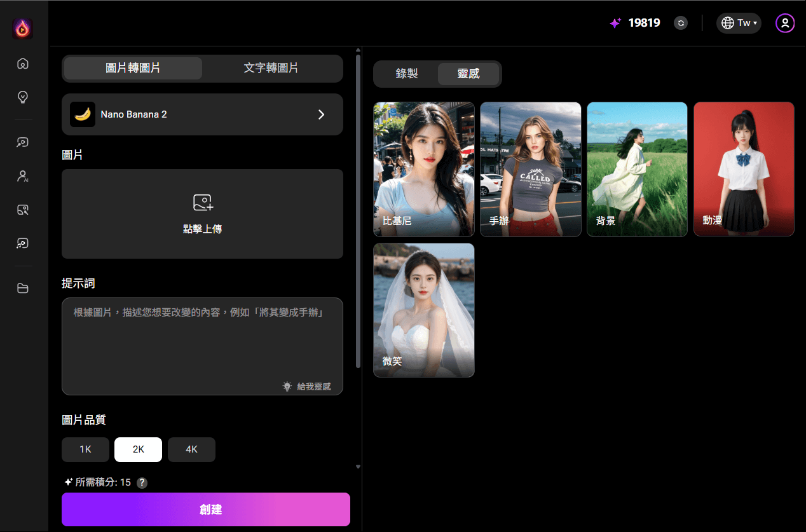Select 4K image quality option
This screenshot has height=532, width=806.
point(191,449)
